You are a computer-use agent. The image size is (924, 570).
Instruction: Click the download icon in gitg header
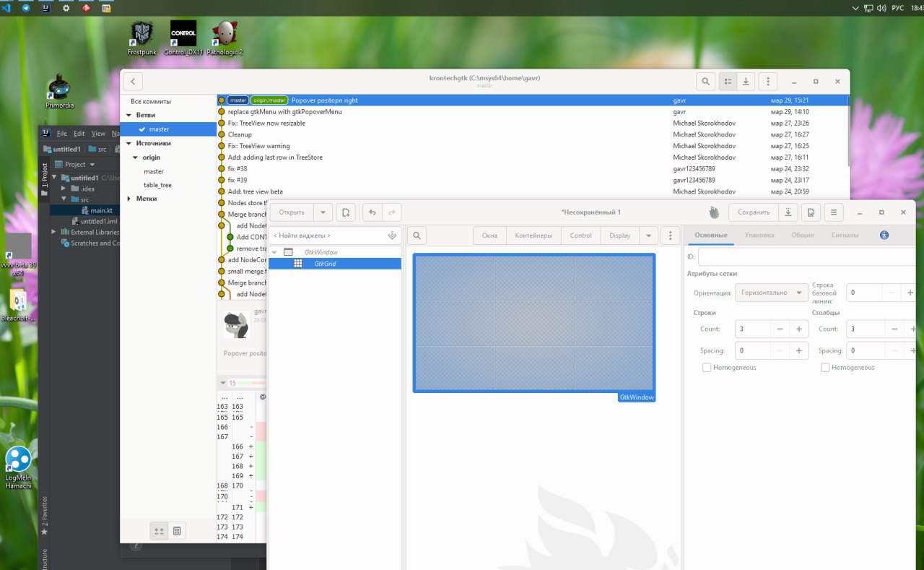tap(746, 82)
